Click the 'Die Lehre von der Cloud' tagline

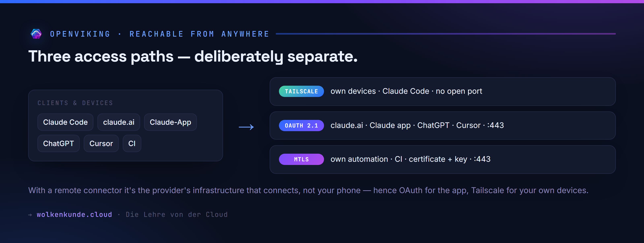pyautogui.click(x=176, y=214)
